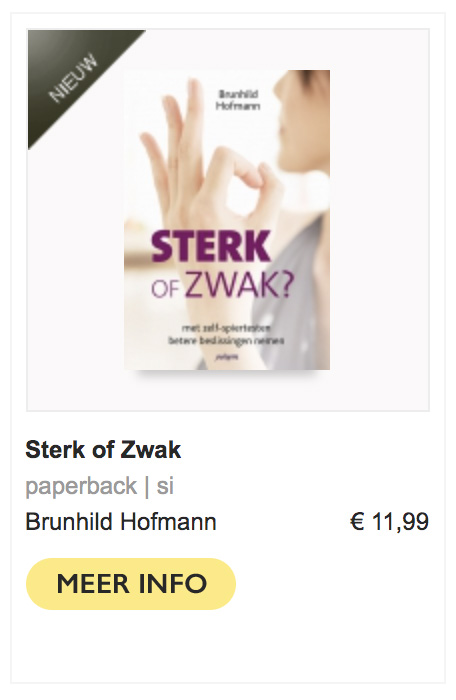Click the small publisher logo on cover bottom

[227, 357]
